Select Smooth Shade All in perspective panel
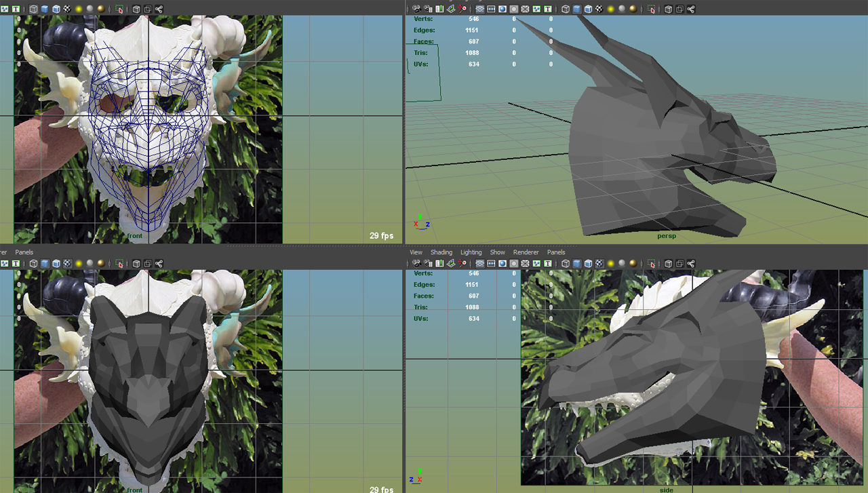The height and width of the screenshot is (493, 868). coord(577,9)
